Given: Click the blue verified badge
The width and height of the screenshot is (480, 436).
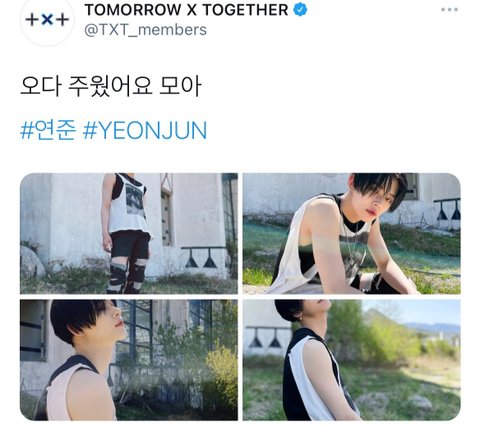Looking at the screenshot, I should (300, 10).
